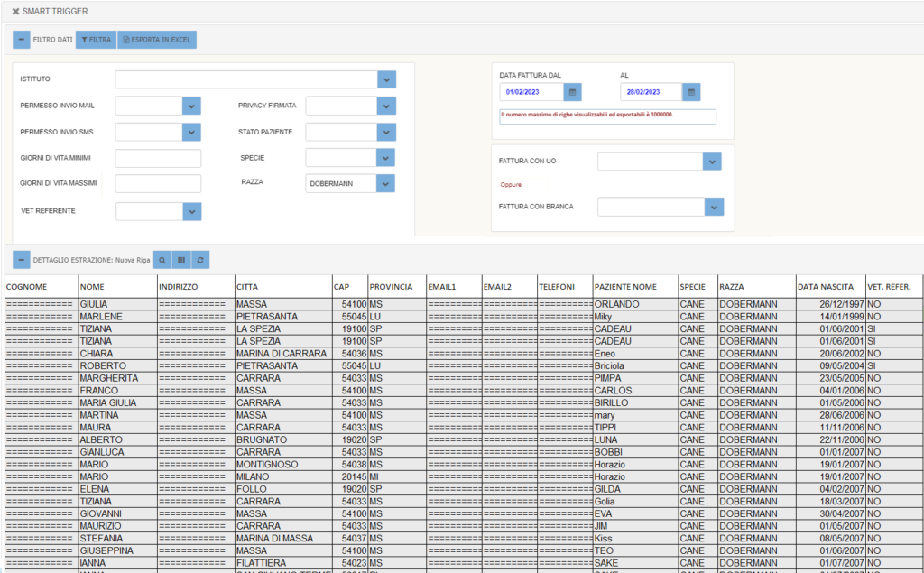
Task: Refresh the extraction results grid
Action: pyautogui.click(x=200, y=260)
